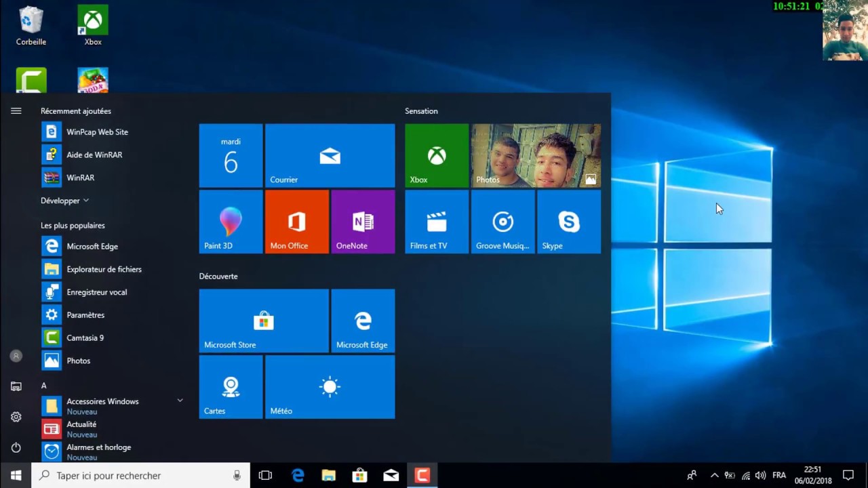
Task: Open the Skype tile
Action: (x=569, y=222)
